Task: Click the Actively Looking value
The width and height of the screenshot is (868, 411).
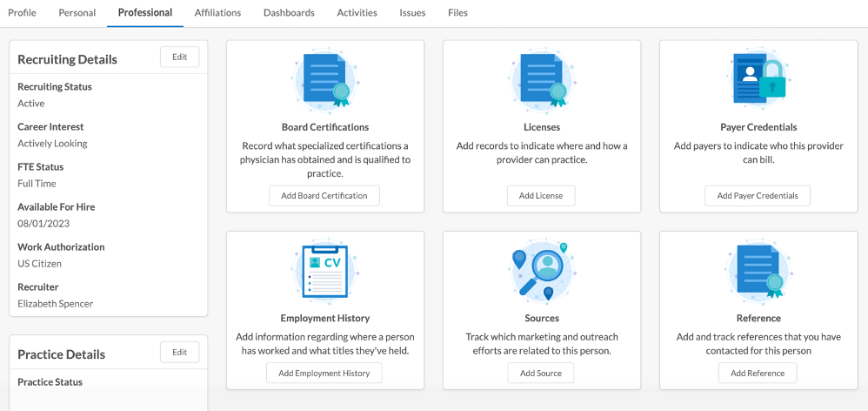Action: pos(52,144)
